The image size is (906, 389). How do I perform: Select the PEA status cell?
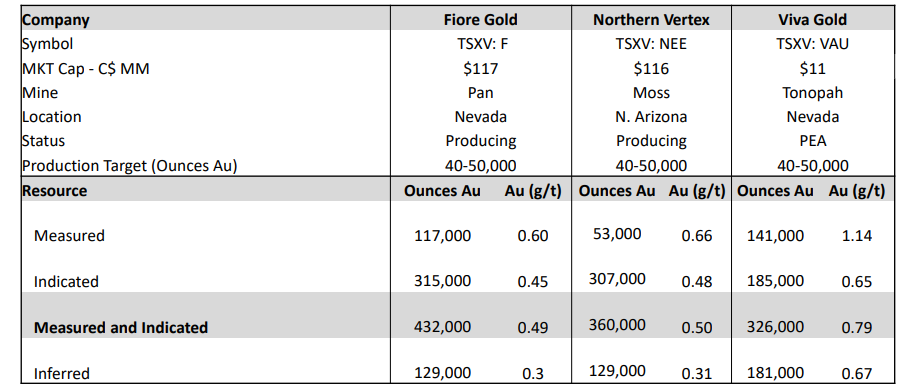(812, 141)
